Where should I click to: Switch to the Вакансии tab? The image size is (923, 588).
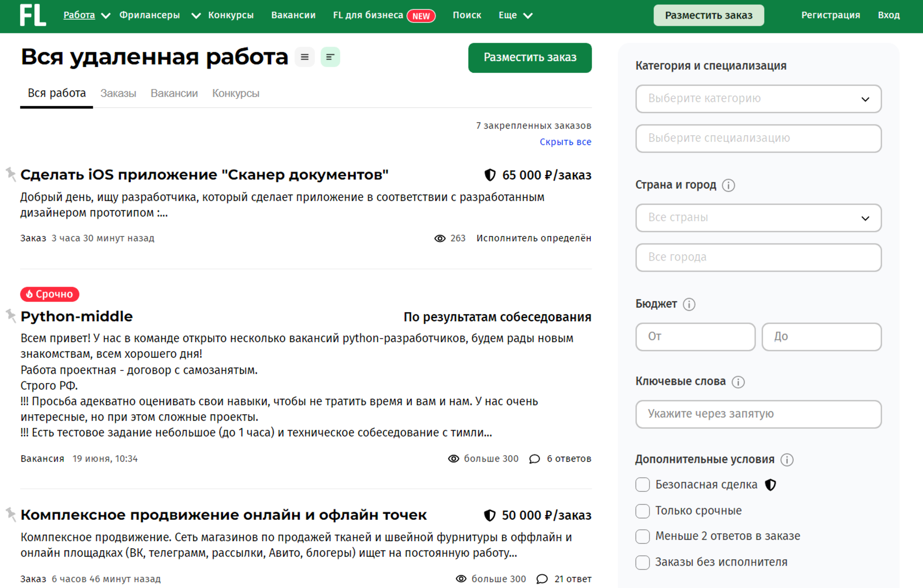pos(174,93)
